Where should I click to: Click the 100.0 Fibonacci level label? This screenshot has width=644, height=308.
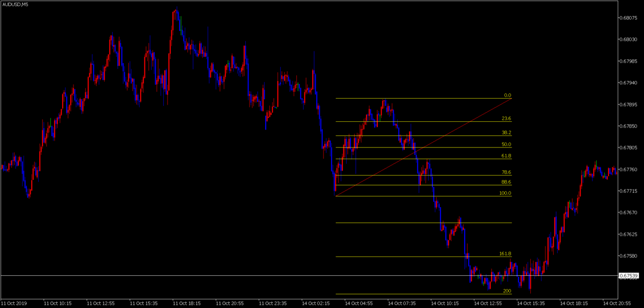click(x=505, y=193)
